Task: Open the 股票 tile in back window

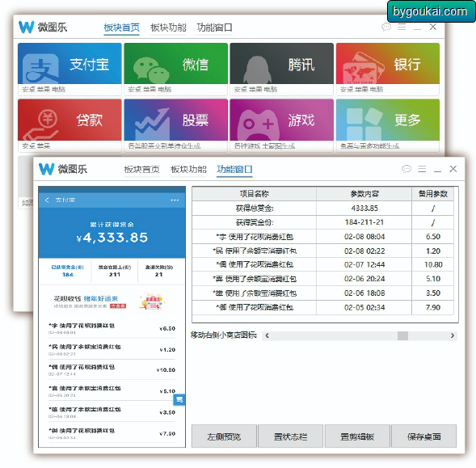Action: pyautogui.click(x=175, y=125)
